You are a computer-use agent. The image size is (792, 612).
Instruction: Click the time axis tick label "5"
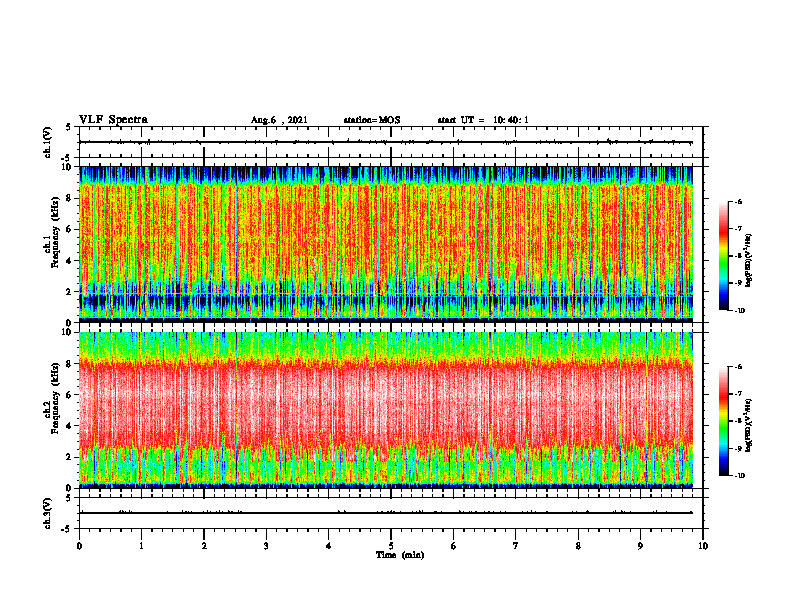click(x=391, y=546)
